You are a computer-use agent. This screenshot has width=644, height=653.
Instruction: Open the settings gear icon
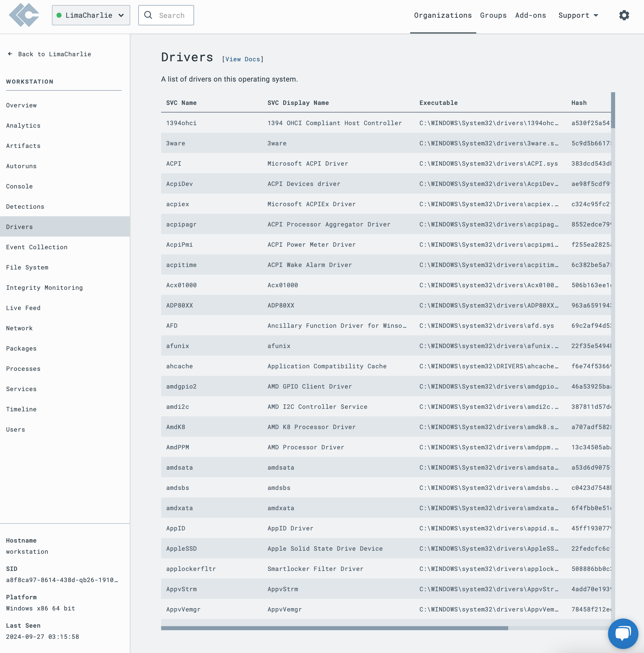[x=624, y=15]
